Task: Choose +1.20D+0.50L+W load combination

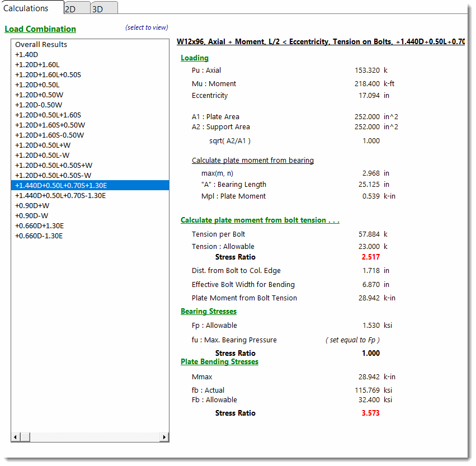Action: coord(43,145)
